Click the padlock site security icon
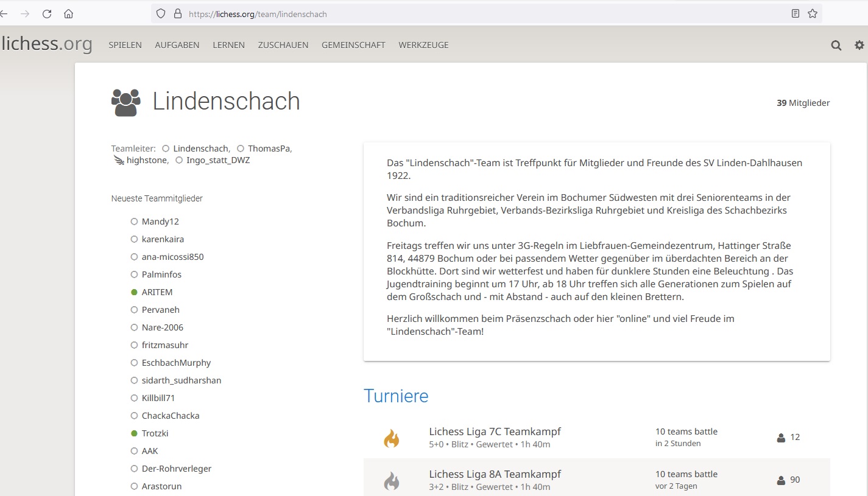 [x=178, y=13]
